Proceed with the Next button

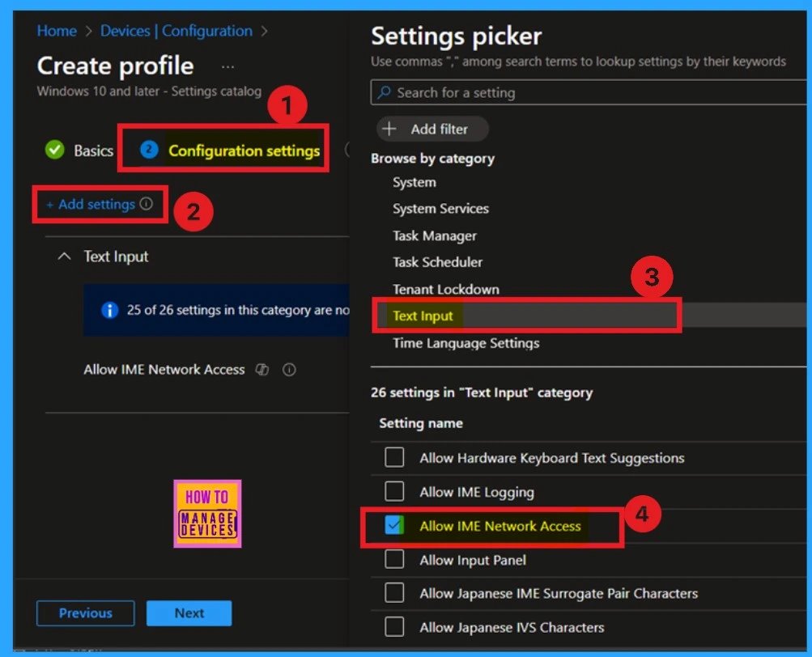(x=189, y=613)
